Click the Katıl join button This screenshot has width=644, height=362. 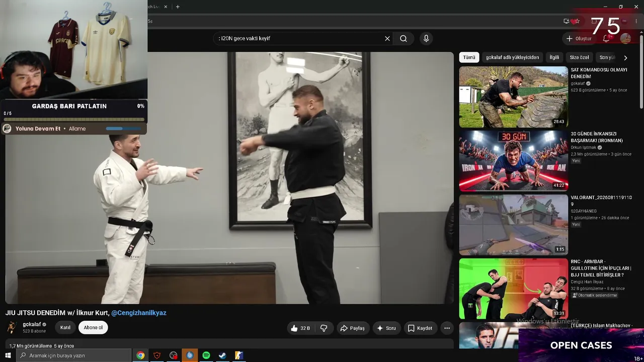pos(65,328)
